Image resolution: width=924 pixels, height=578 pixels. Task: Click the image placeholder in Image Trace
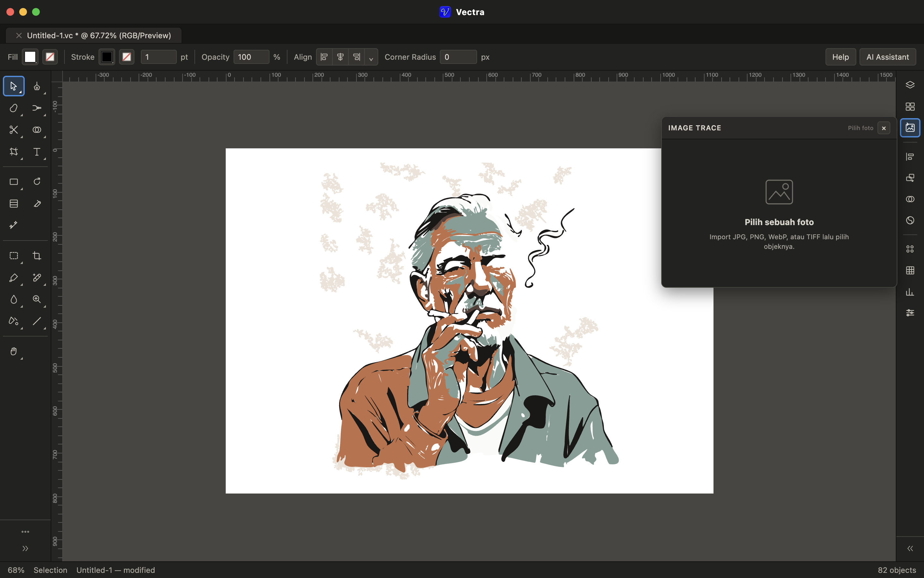(x=779, y=192)
